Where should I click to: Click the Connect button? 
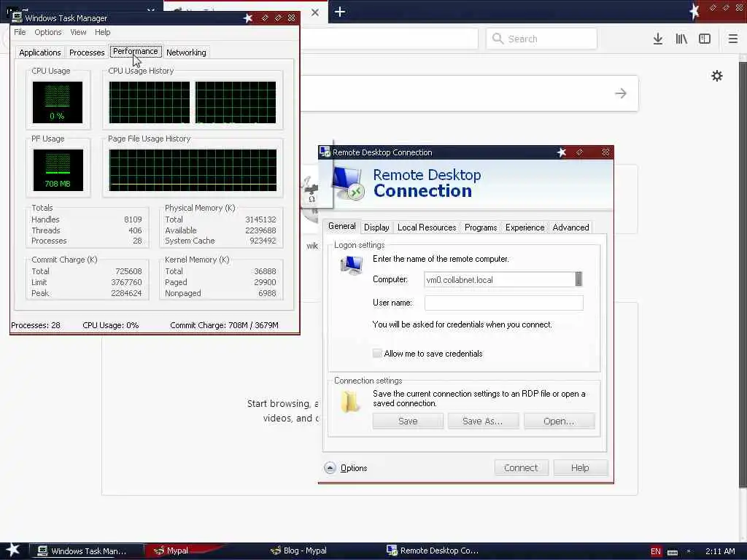point(521,467)
